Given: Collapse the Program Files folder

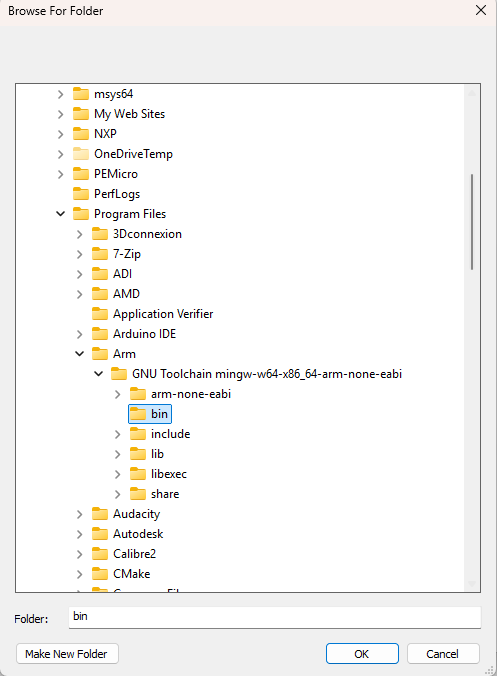Looking at the screenshot, I should click(x=61, y=214).
